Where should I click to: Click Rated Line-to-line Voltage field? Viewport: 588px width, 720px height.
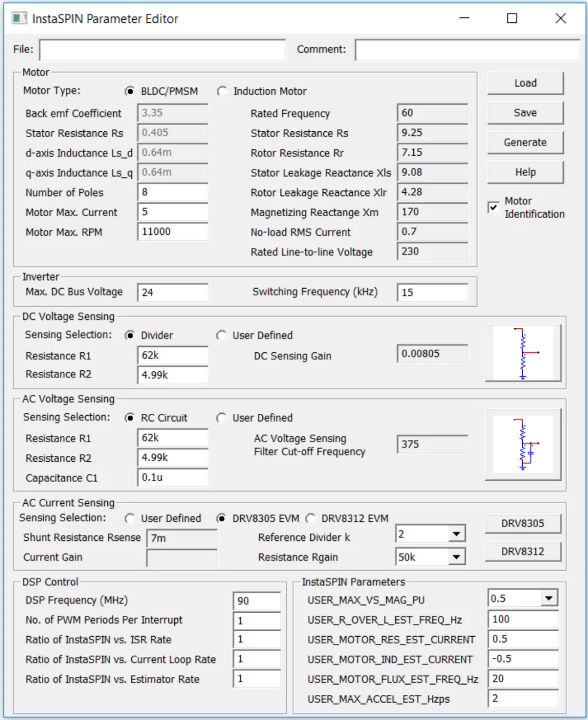click(432, 252)
